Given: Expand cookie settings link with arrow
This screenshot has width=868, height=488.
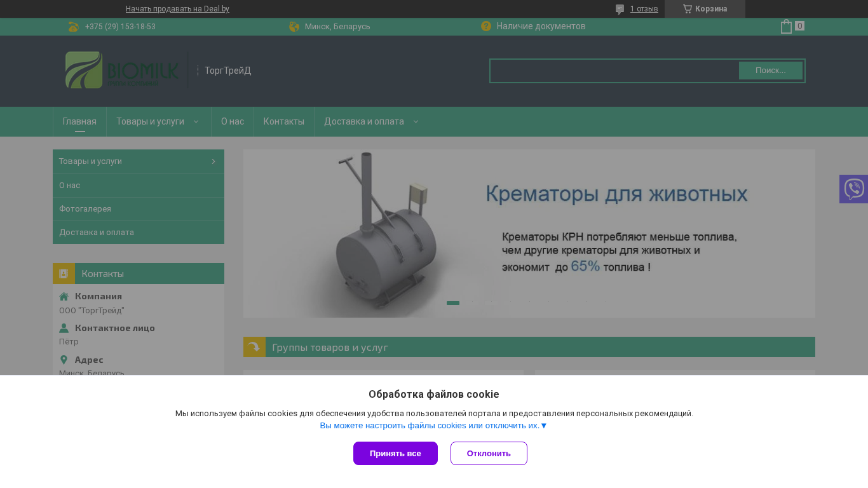Looking at the screenshot, I should pyautogui.click(x=433, y=425).
